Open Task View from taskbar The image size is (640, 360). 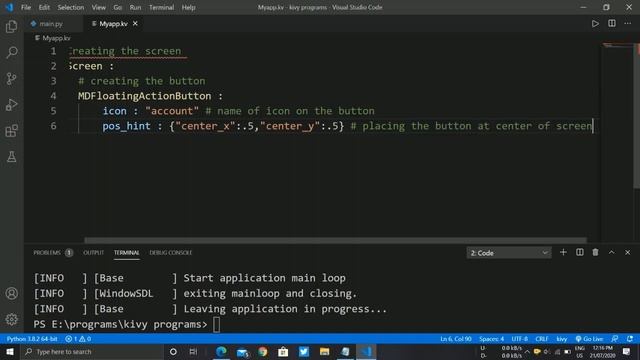[193, 351]
